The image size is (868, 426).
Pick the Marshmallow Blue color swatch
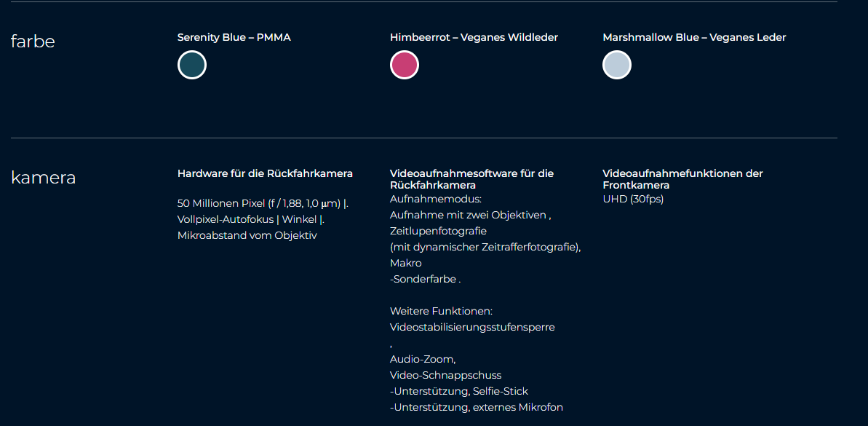click(617, 65)
